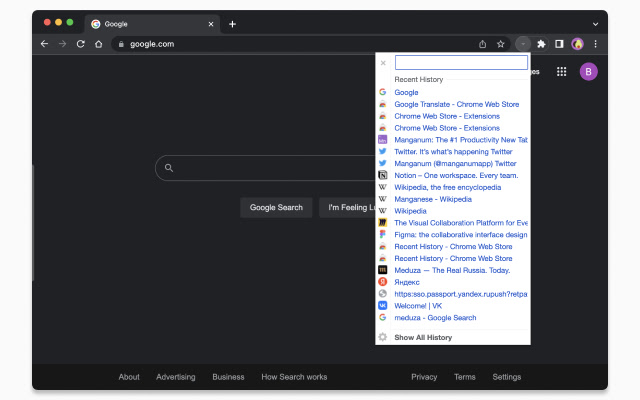Click the Manganum purple favicon
This screenshot has height=400, width=640.
[x=382, y=140]
